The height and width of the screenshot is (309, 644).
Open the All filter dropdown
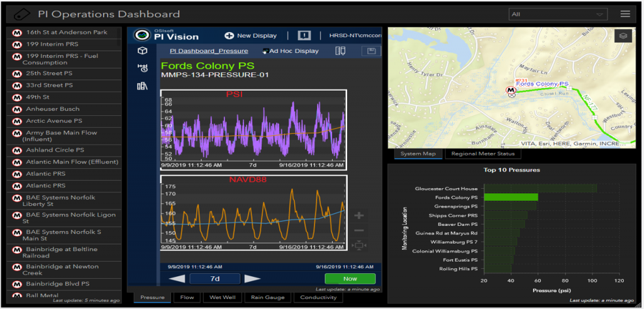click(x=558, y=14)
